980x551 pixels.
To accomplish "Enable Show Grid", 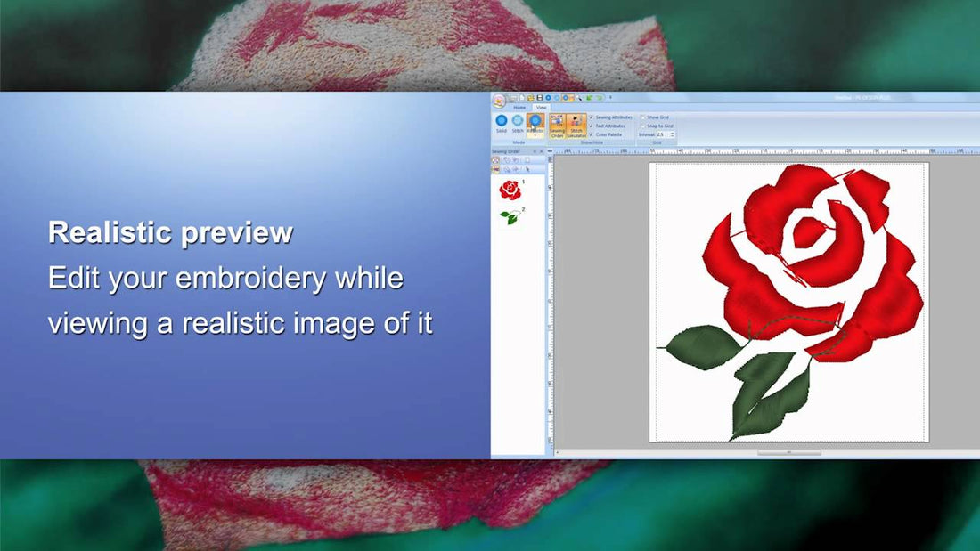I will (x=643, y=117).
